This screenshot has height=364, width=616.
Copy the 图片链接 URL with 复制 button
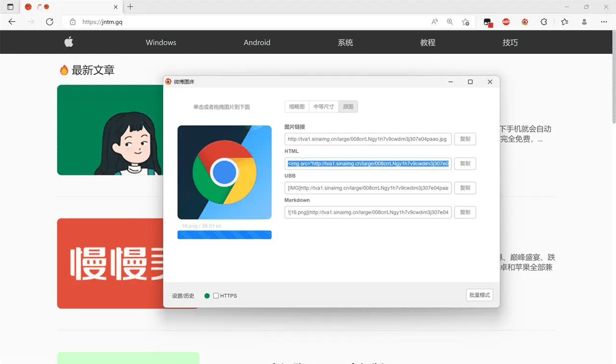[x=465, y=139]
